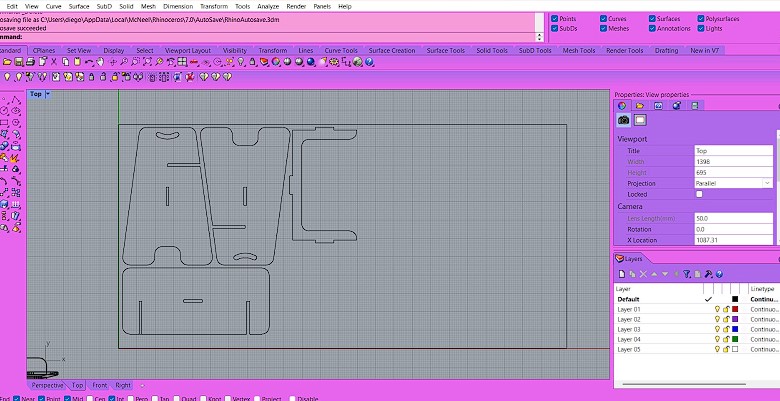Enable the Locked viewport checkbox
The image size is (780, 401).
(x=699, y=194)
